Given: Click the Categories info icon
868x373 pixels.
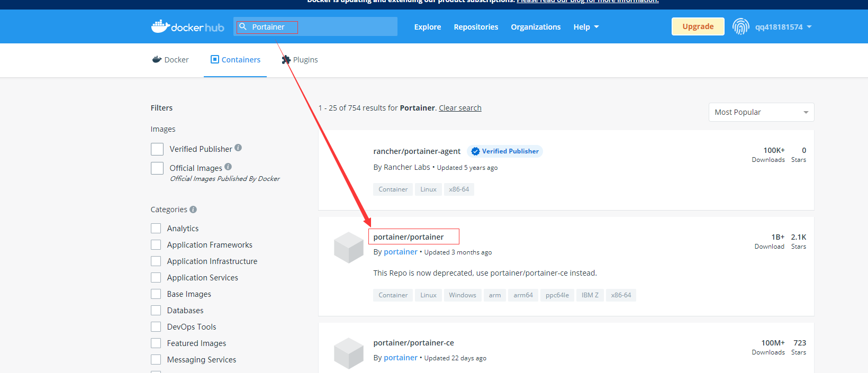Looking at the screenshot, I should 193,210.
